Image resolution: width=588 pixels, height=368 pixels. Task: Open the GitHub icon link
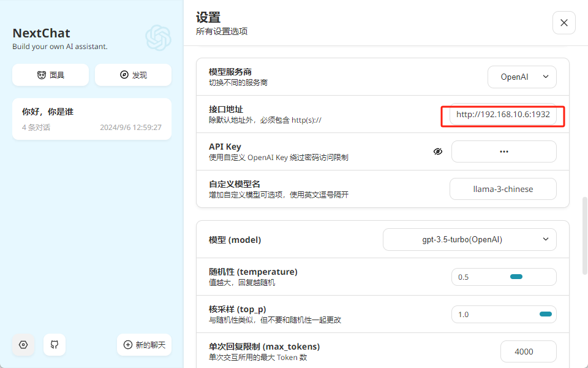pyautogui.click(x=55, y=345)
